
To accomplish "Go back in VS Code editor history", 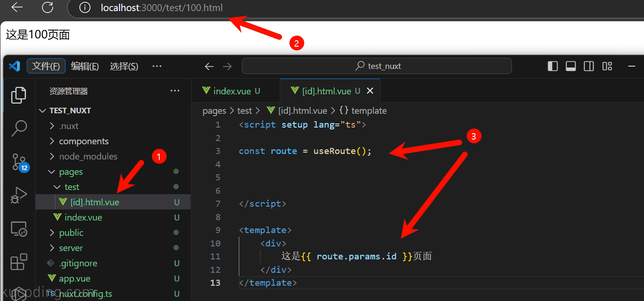I will (x=209, y=67).
